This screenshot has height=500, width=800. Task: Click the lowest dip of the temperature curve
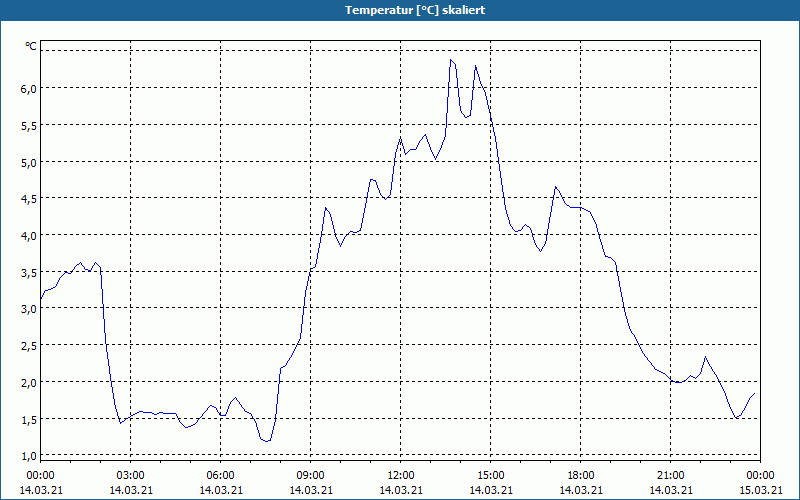pos(266,441)
